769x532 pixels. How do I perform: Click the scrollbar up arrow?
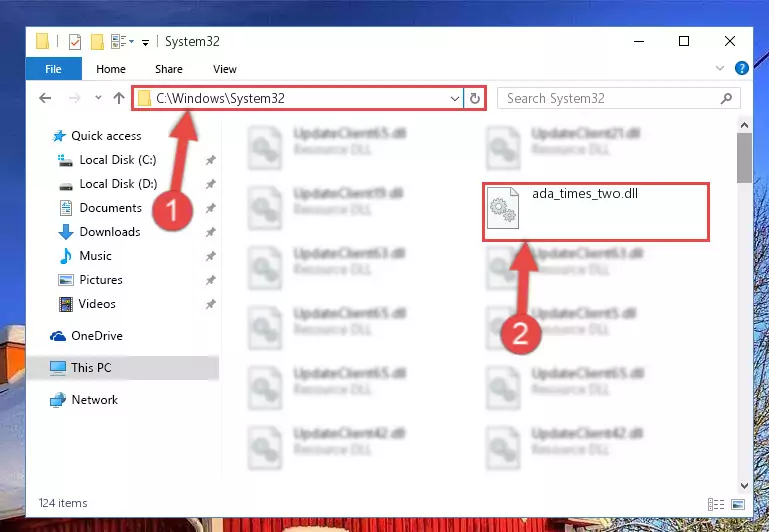(744, 126)
